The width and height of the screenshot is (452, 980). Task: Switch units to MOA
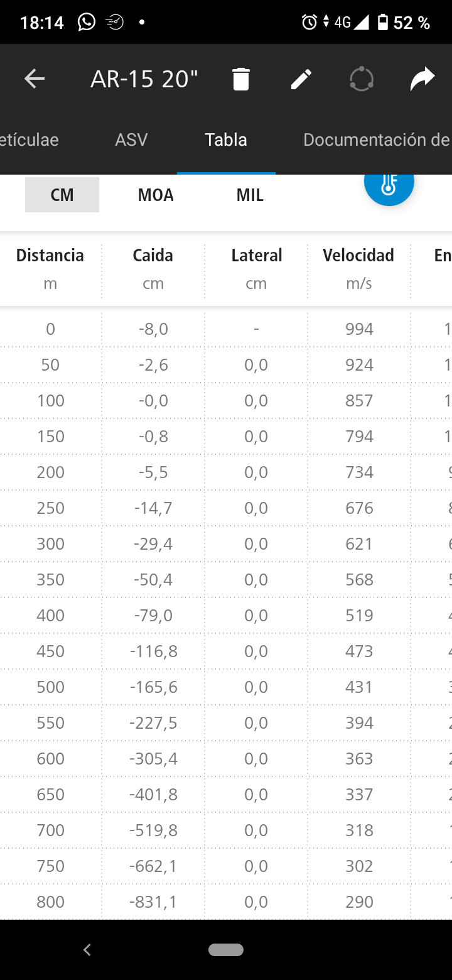(156, 195)
